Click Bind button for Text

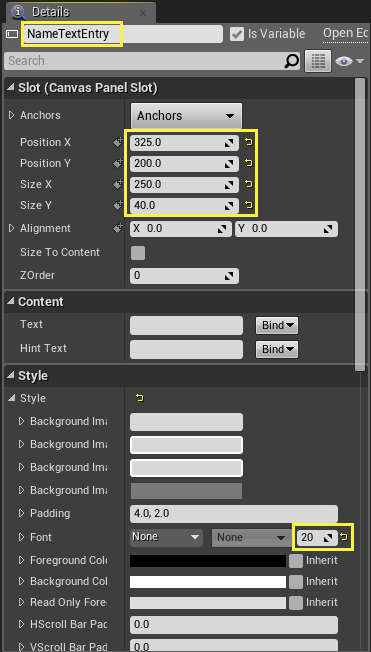(x=277, y=326)
